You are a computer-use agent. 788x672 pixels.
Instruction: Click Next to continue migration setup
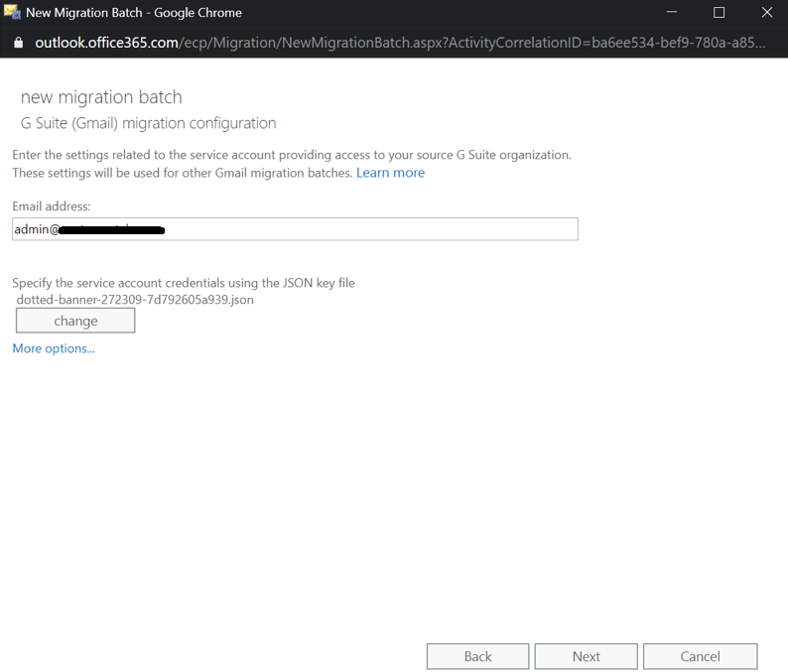click(586, 656)
